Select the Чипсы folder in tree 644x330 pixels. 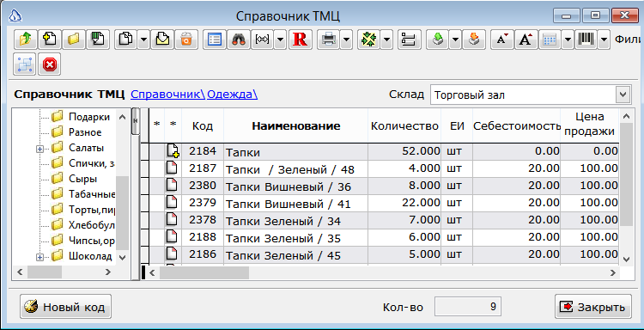(92, 240)
